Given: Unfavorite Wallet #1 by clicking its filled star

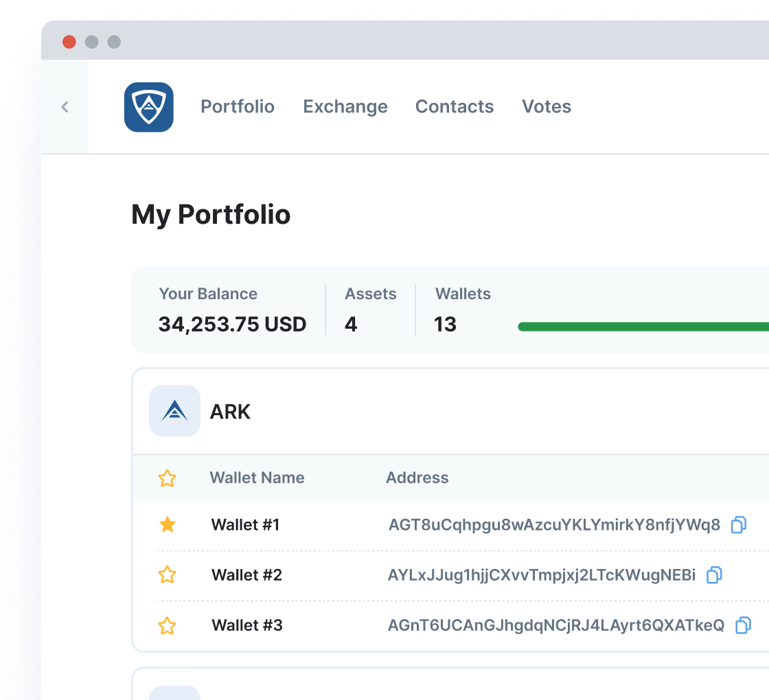Looking at the screenshot, I should click(167, 524).
